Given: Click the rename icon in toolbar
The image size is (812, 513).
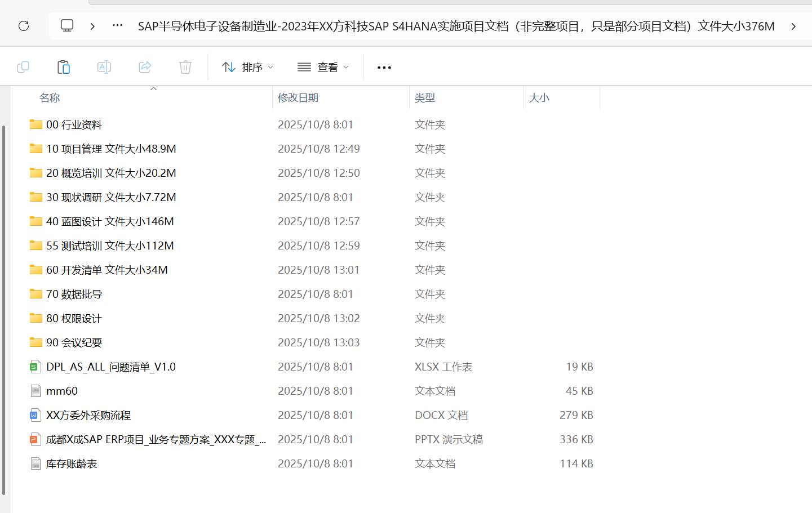Looking at the screenshot, I should (104, 68).
